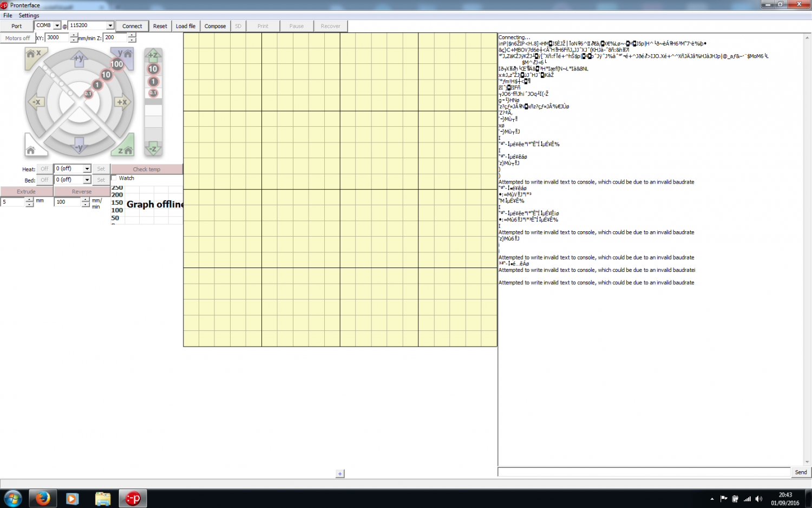Raise the Z axis with +z arrow
The height and width of the screenshot is (508, 812).
coord(153,55)
